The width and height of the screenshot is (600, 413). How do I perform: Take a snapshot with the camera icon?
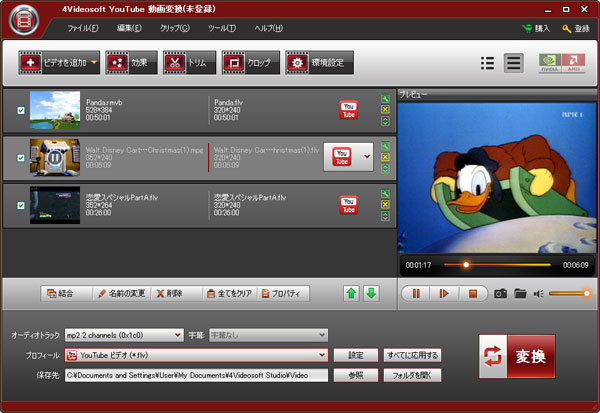tap(501, 294)
